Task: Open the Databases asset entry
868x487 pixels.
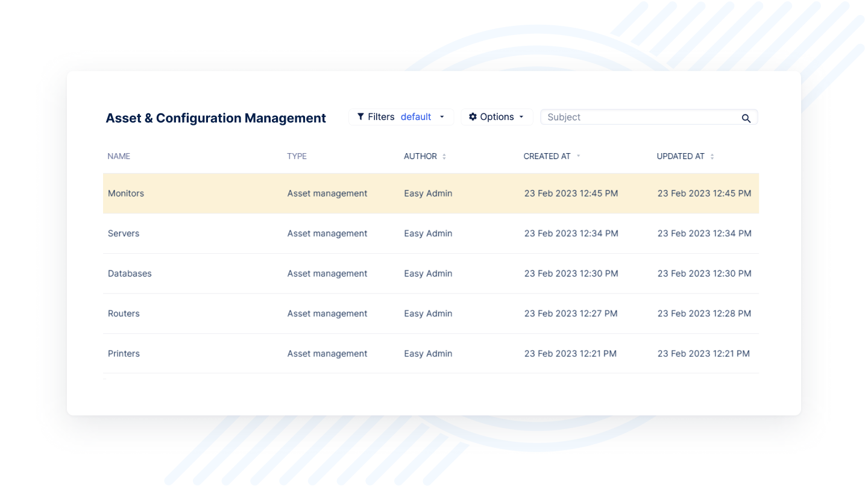Action: (x=130, y=274)
